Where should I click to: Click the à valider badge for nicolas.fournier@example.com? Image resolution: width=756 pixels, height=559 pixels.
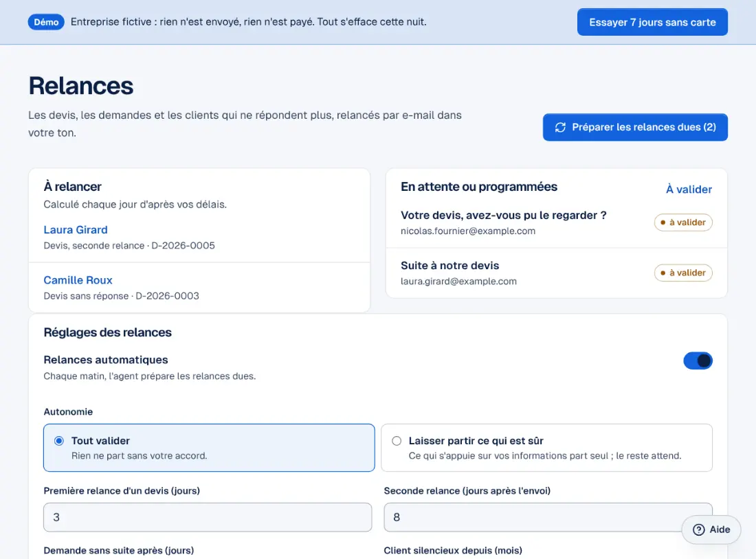683,222
